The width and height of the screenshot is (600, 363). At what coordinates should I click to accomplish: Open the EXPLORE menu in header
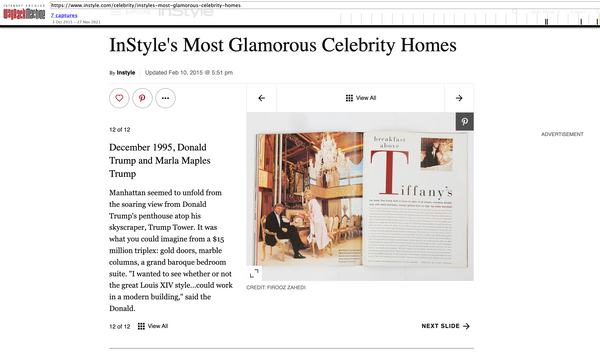pyautogui.click(x=139, y=12)
